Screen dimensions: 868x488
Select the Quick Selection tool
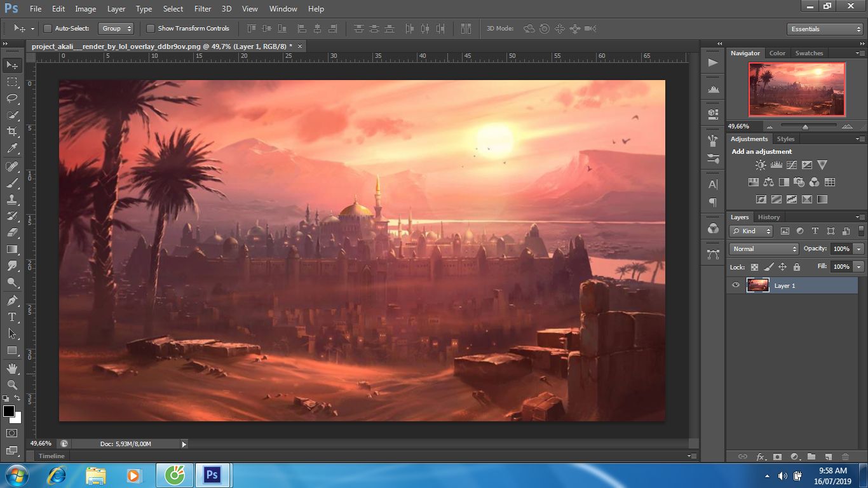[12, 115]
